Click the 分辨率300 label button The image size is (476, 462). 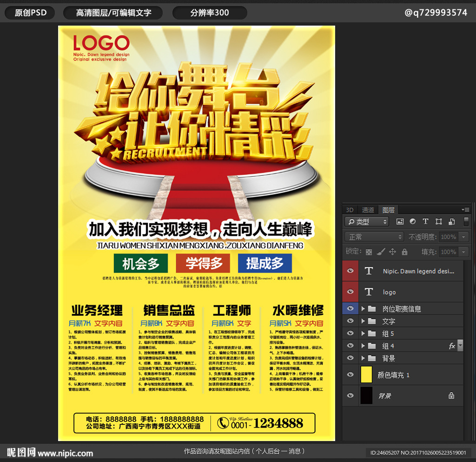210,13
